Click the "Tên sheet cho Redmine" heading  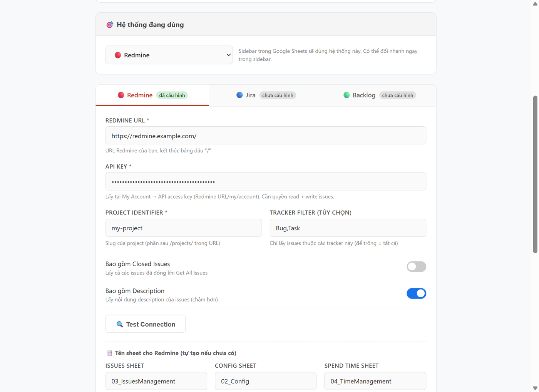(176, 353)
